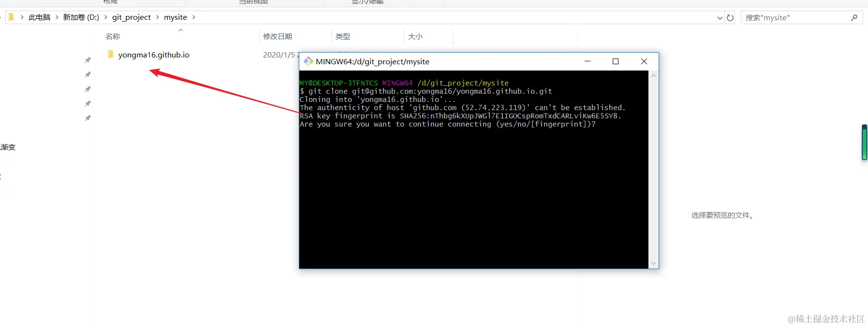Click the search magnifier icon
Screen dimensions: 868x327
click(854, 17)
